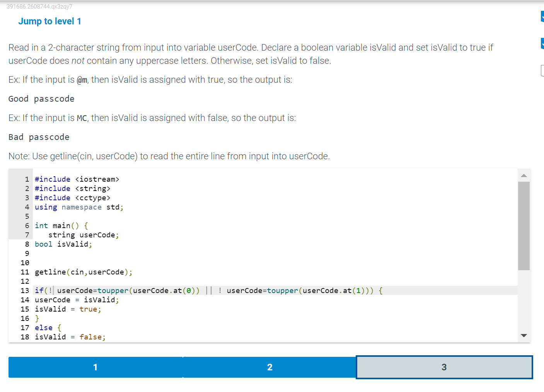This screenshot has width=544, height=392.
Task: Click the "string userCode;" declaration line
Action: (84, 235)
